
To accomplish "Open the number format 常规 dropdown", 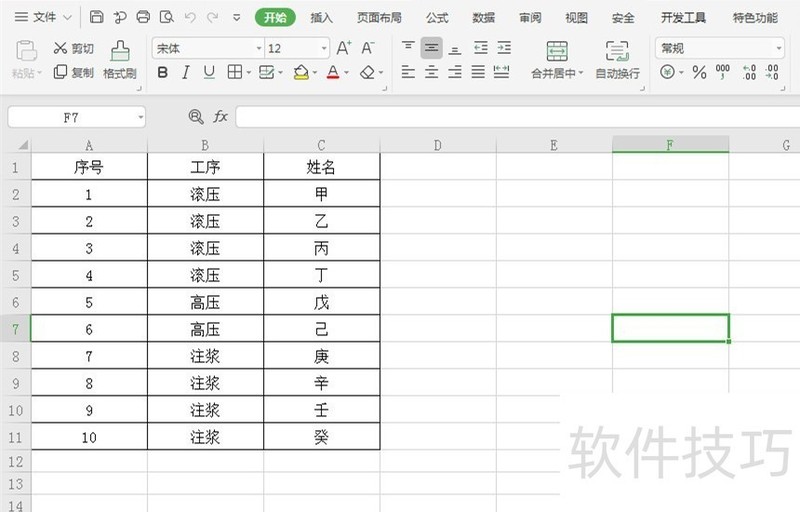I will pyautogui.click(x=779, y=48).
